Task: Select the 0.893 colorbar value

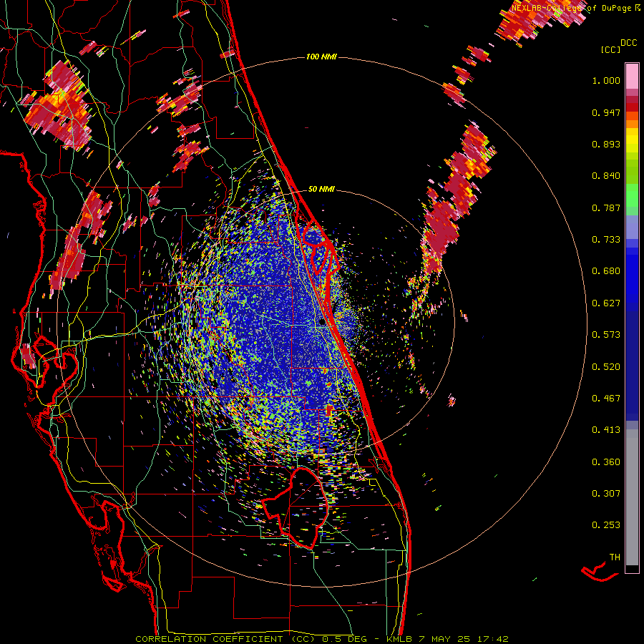Action: point(606,144)
